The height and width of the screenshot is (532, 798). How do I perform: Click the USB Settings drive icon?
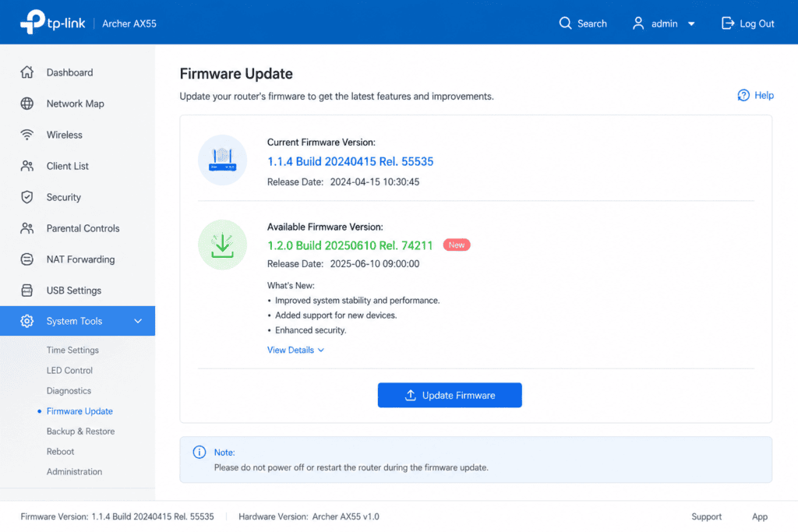coord(27,291)
